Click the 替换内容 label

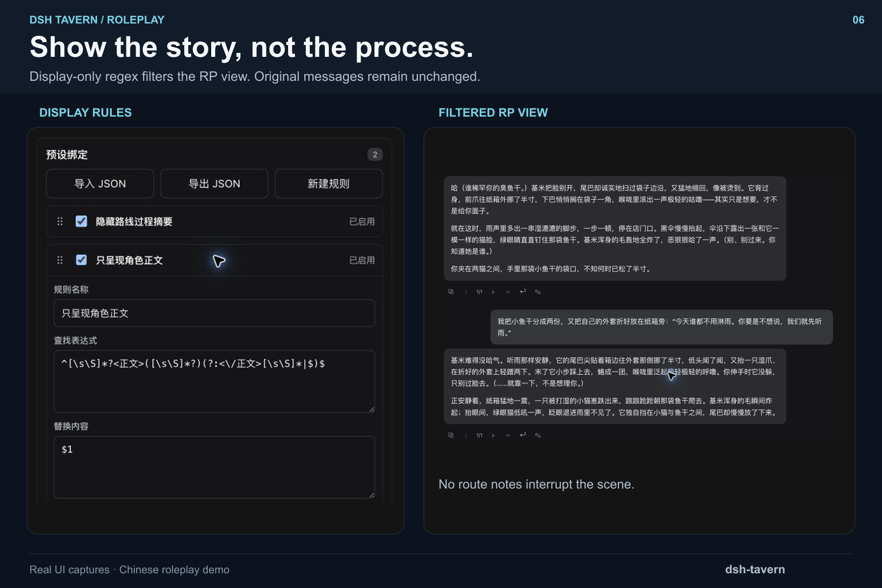(x=71, y=426)
